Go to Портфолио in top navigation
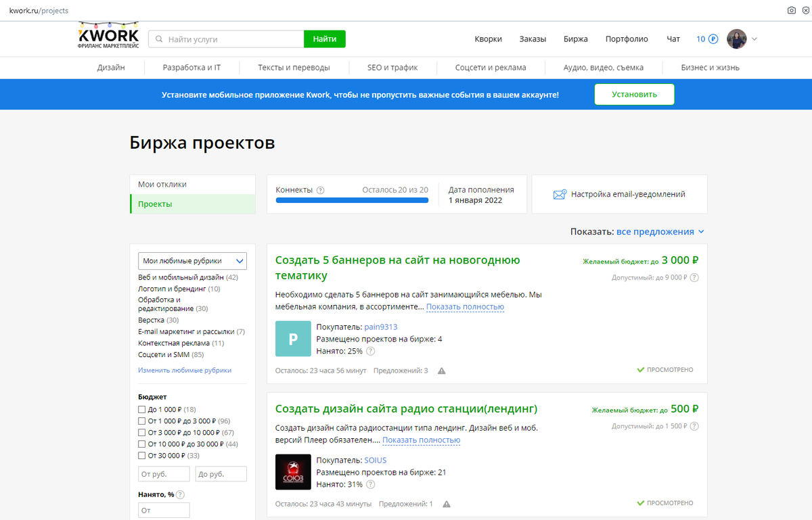The height and width of the screenshot is (520, 812). pyautogui.click(x=627, y=39)
